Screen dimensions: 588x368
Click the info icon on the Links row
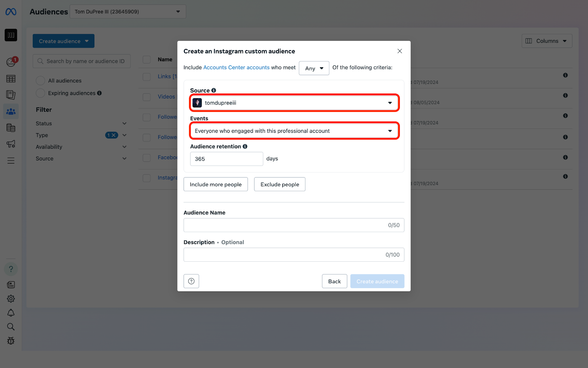tap(565, 75)
